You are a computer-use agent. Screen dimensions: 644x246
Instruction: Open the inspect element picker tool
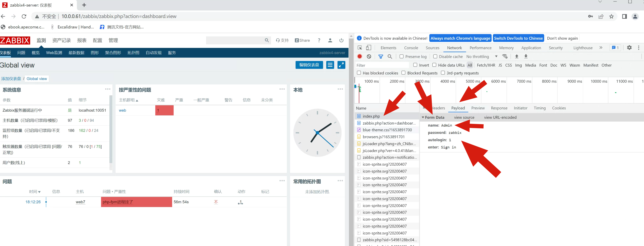(360, 48)
